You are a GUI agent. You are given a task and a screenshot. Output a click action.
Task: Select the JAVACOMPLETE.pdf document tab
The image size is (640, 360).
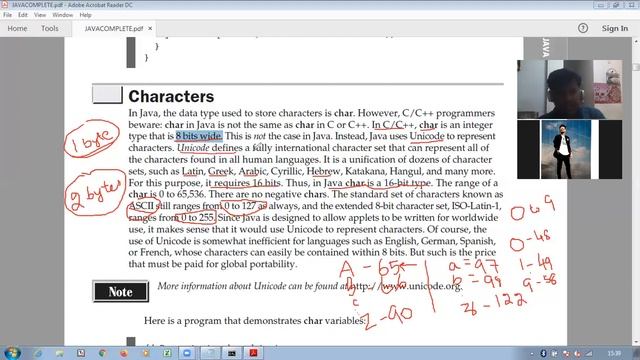pyautogui.click(x=113, y=29)
